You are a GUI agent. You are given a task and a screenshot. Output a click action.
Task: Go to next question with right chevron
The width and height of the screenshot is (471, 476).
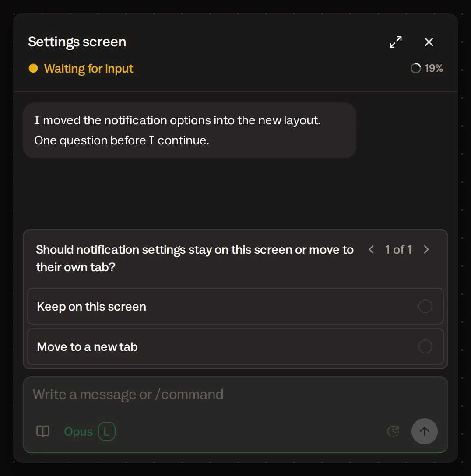(x=426, y=249)
